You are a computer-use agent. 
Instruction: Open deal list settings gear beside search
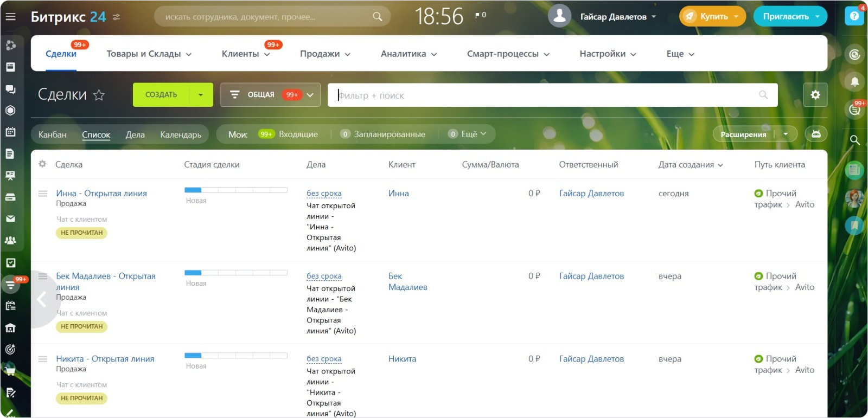[x=815, y=95]
